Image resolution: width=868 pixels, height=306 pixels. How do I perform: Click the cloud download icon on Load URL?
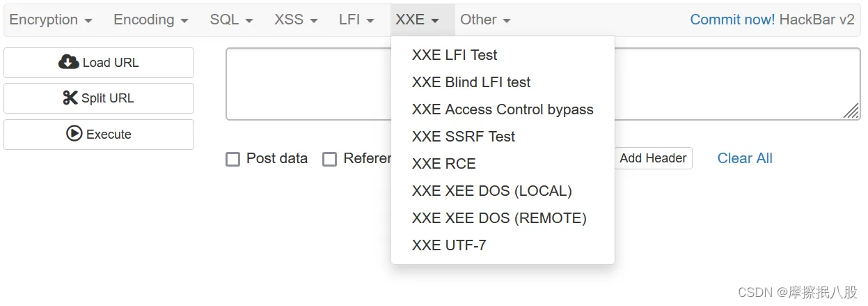68,62
